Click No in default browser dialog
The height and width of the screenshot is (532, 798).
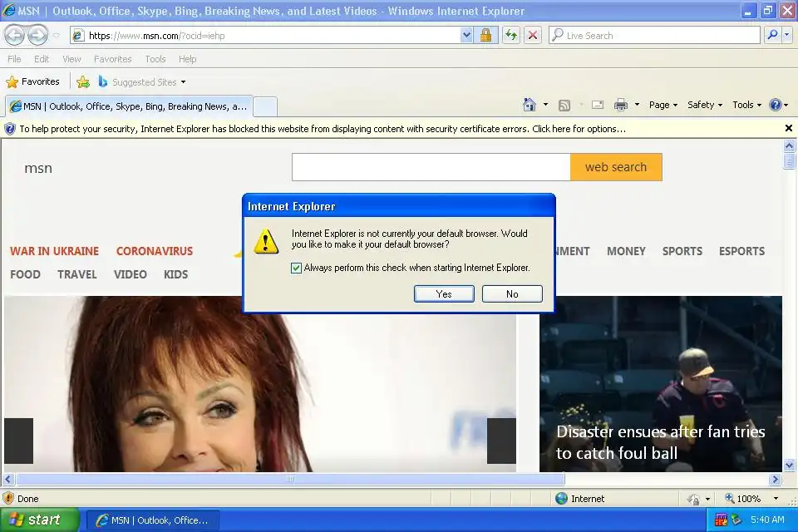coord(512,293)
